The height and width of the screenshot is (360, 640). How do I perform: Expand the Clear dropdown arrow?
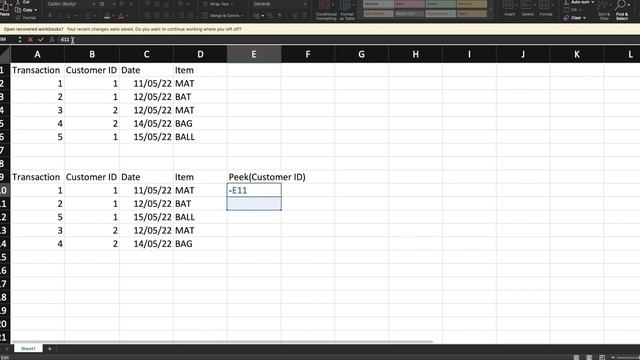point(584,18)
